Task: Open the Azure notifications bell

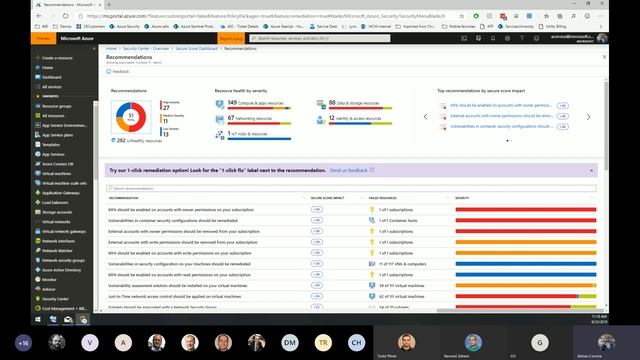Action: 493,38
